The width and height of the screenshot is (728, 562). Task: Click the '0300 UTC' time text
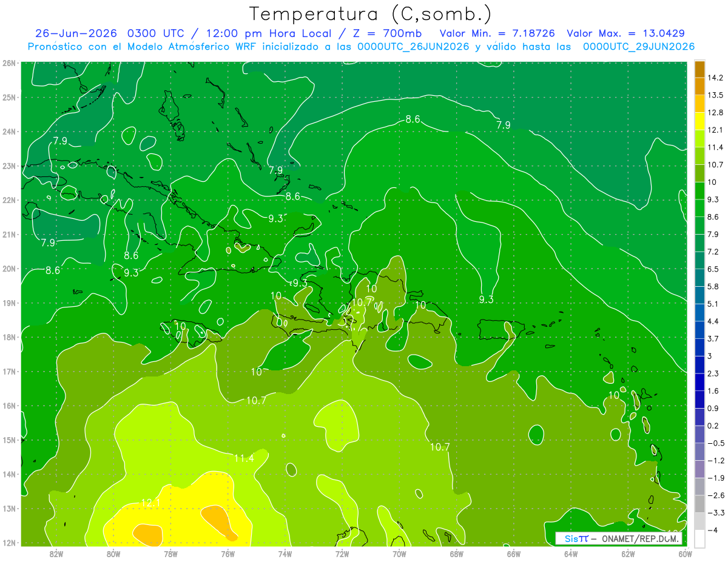[155, 33]
